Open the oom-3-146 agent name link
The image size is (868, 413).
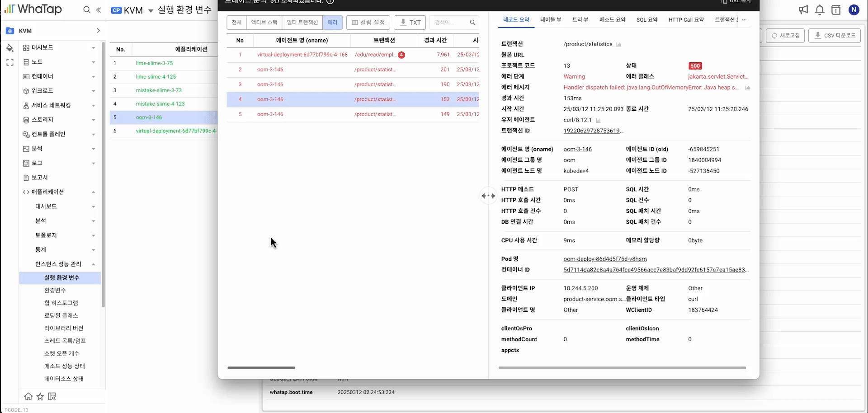[x=577, y=149]
